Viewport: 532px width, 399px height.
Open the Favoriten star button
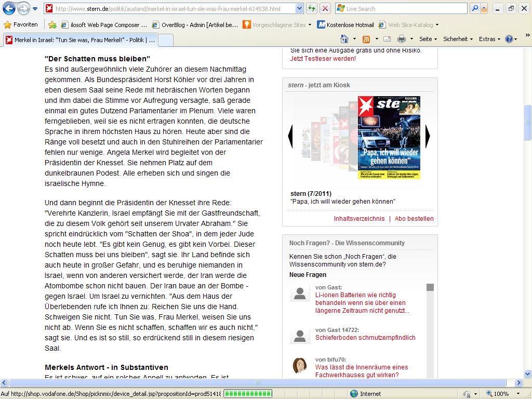[x=20, y=24]
